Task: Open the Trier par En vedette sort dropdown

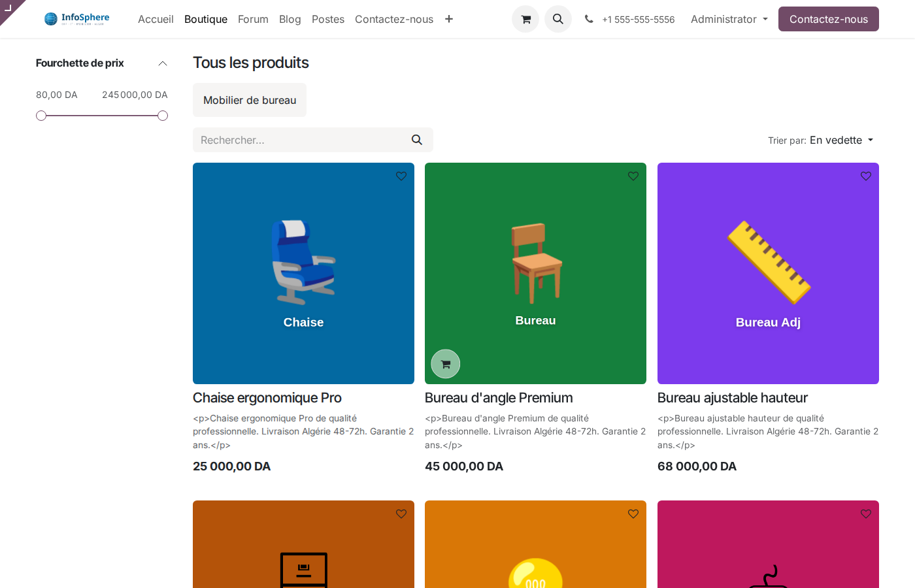Action: [x=841, y=140]
